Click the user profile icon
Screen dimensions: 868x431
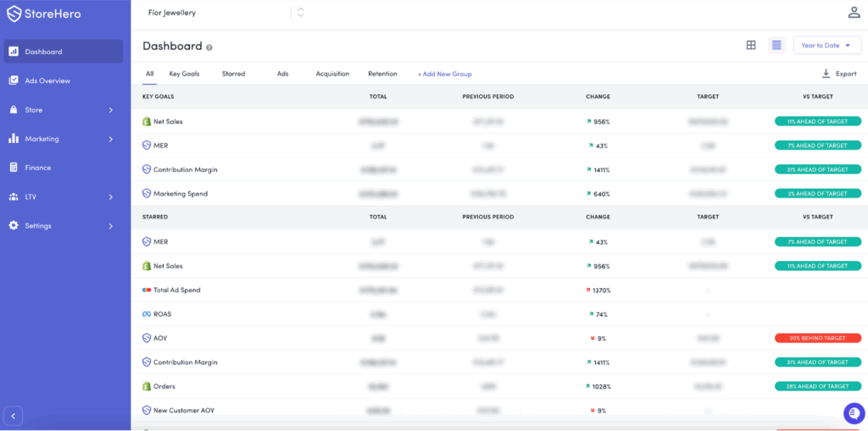(x=854, y=13)
